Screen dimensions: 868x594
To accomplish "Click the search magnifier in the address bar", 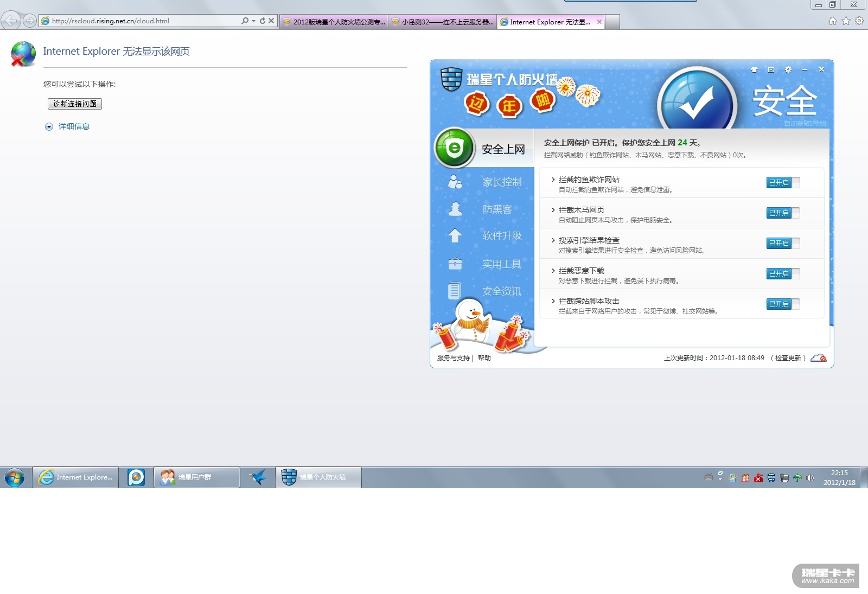I will pyautogui.click(x=245, y=21).
